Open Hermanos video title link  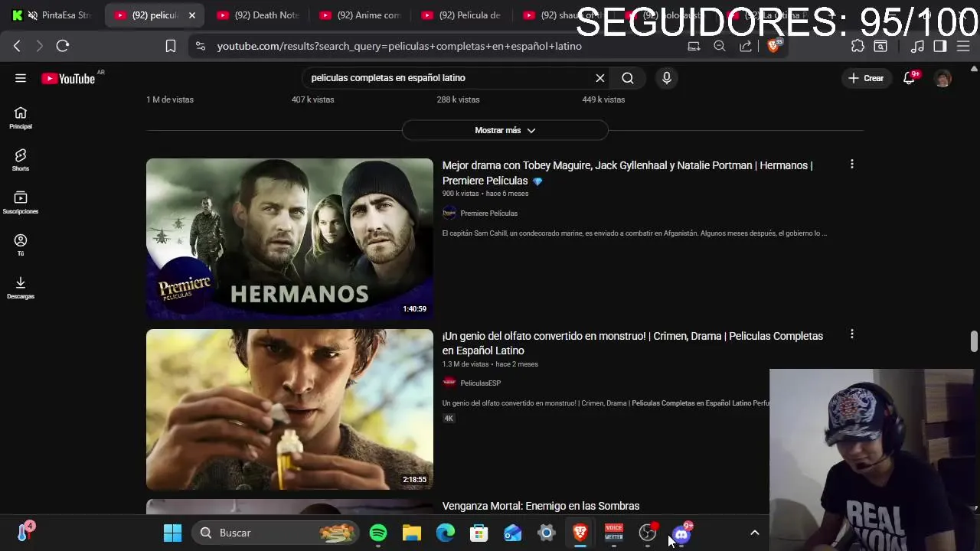click(628, 173)
